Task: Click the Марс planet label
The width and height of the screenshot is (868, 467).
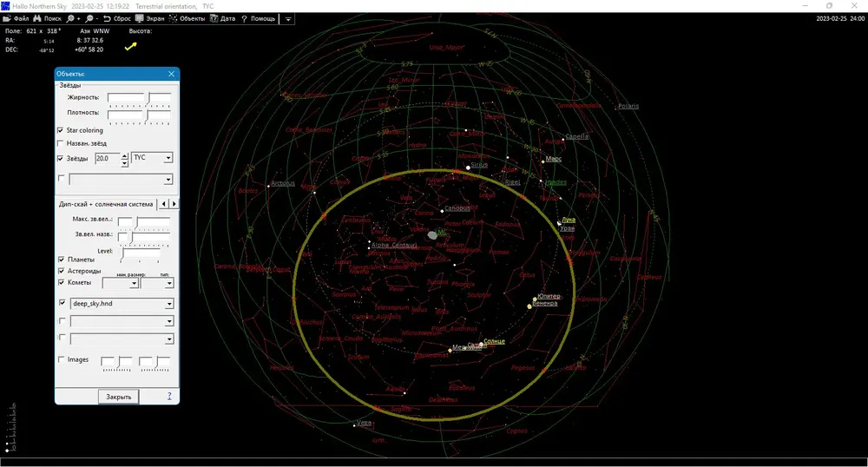Action: click(553, 159)
